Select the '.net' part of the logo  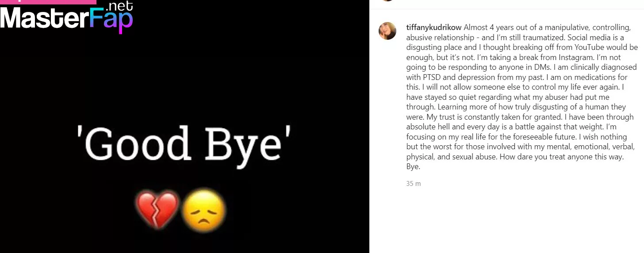tap(119, 6)
